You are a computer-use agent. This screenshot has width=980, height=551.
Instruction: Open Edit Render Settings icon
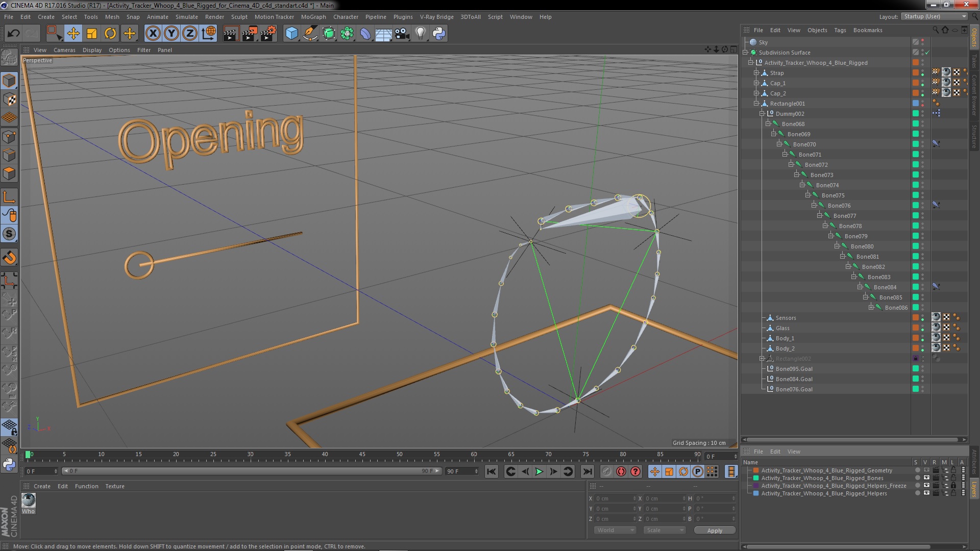pyautogui.click(x=268, y=34)
